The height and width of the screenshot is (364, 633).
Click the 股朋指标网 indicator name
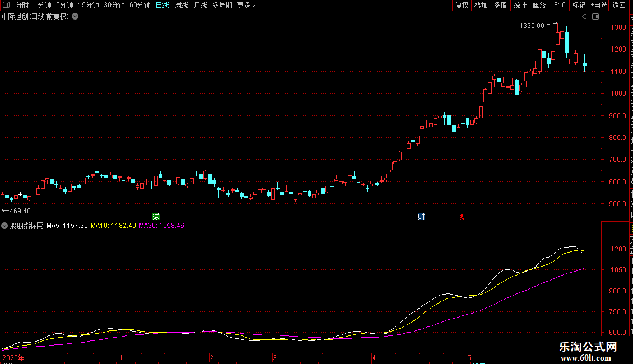pos(27,226)
